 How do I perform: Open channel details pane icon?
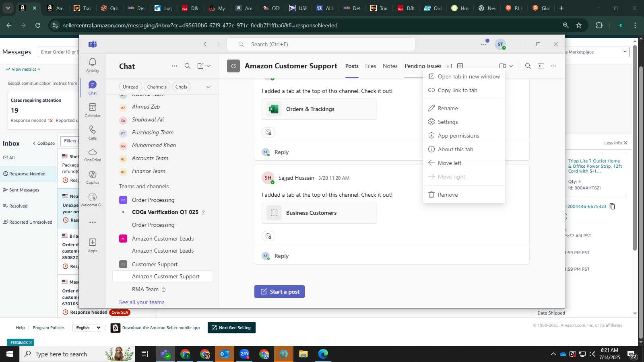[541, 66]
